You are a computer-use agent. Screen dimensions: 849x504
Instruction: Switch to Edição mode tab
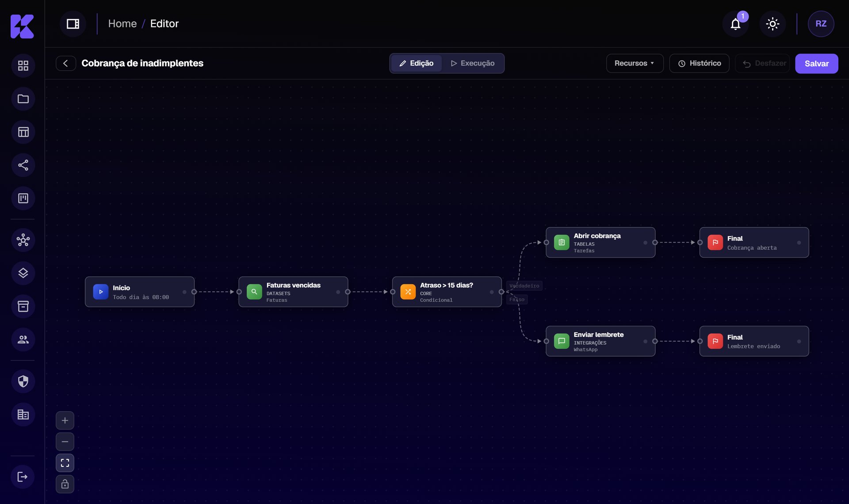[x=416, y=63]
